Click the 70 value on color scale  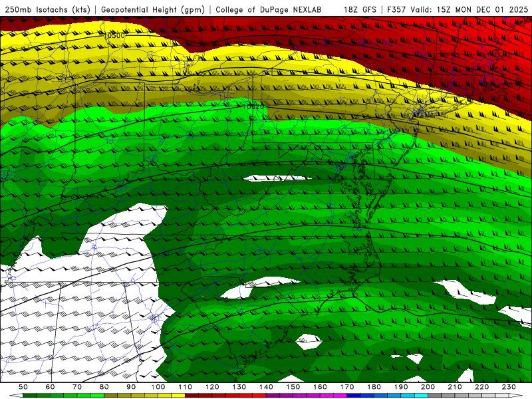(x=77, y=387)
